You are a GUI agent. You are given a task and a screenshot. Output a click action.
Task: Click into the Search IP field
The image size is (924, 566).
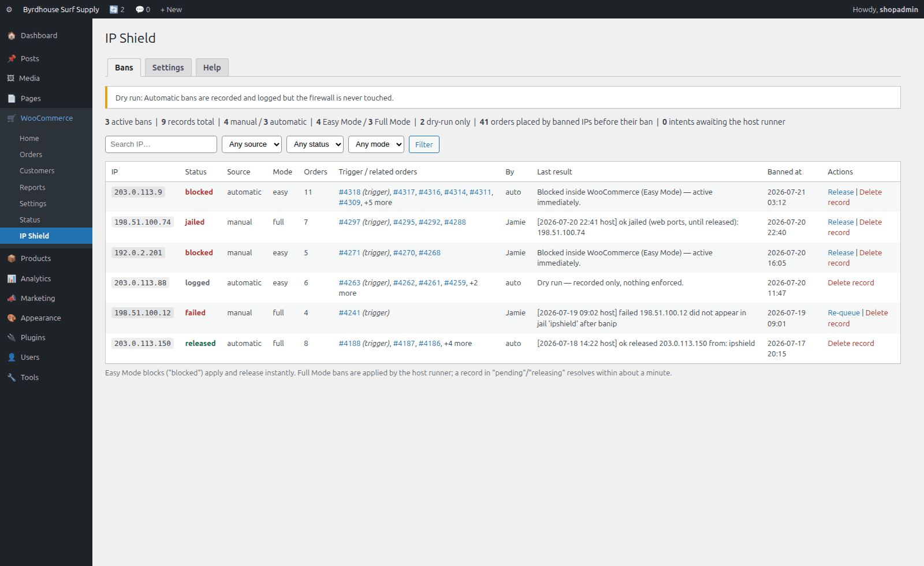tap(161, 144)
